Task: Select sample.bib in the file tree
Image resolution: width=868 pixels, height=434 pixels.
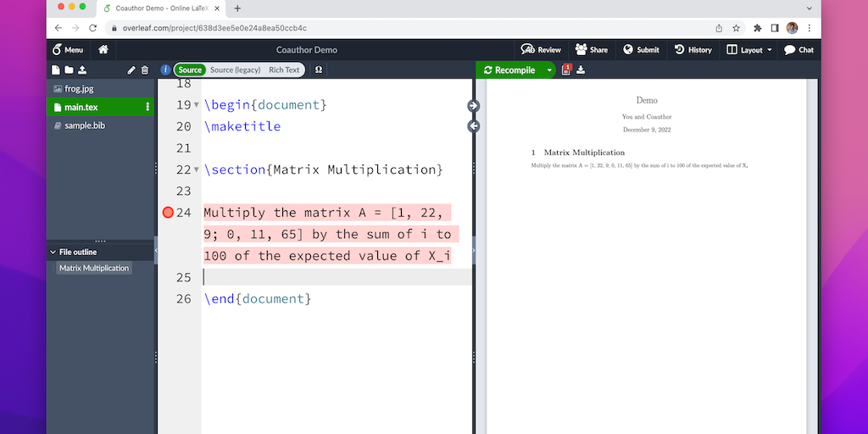Action: [84, 125]
